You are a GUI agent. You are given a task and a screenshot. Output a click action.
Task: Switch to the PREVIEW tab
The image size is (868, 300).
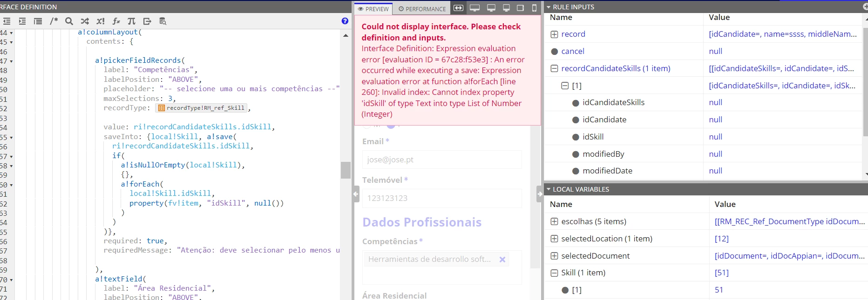[x=373, y=9]
